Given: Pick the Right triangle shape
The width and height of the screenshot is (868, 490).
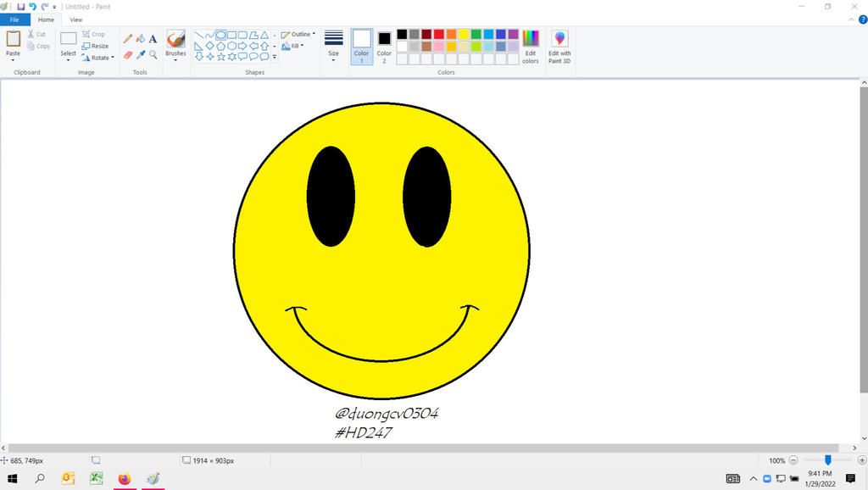Looking at the screenshot, I should pos(198,46).
